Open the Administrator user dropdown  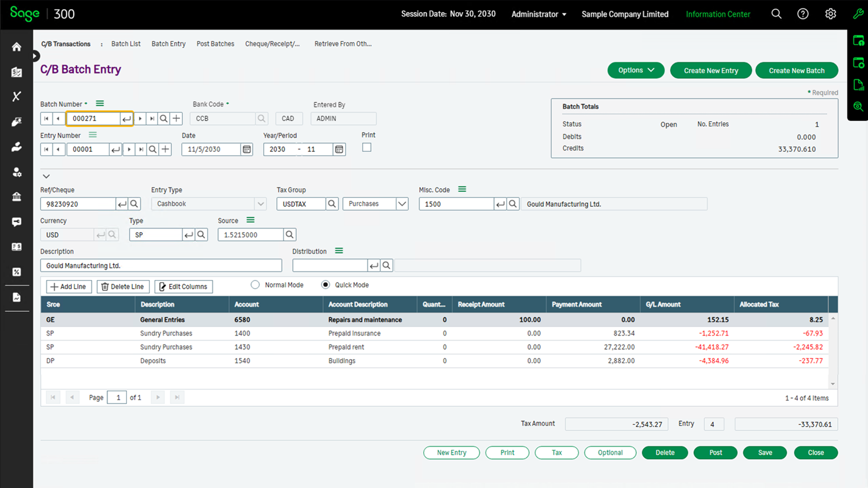point(539,14)
